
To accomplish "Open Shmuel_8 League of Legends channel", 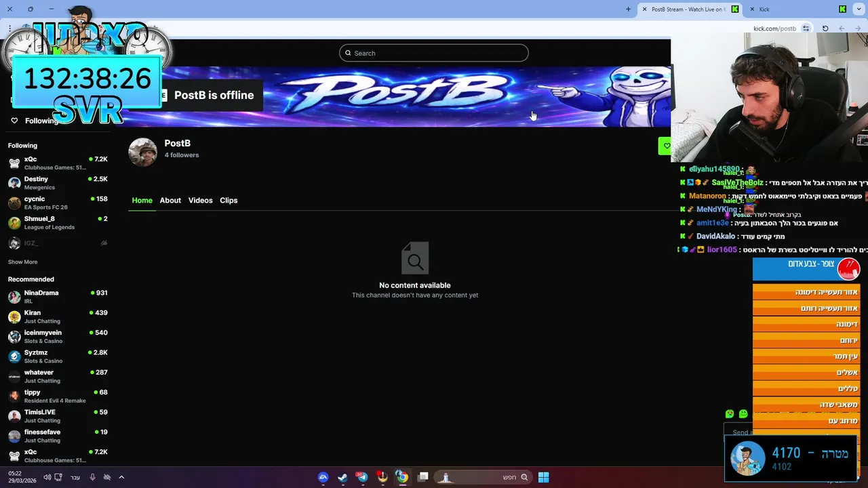I will click(x=58, y=223).
